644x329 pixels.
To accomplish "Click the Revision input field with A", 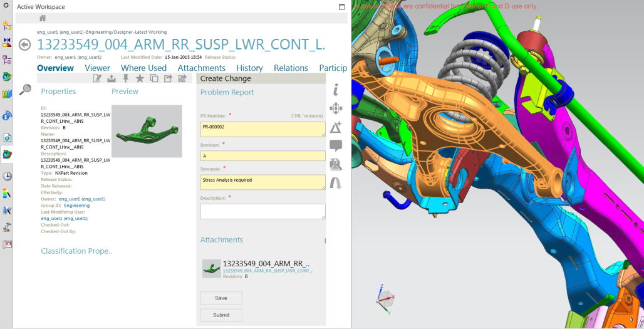I will point(263,155).
